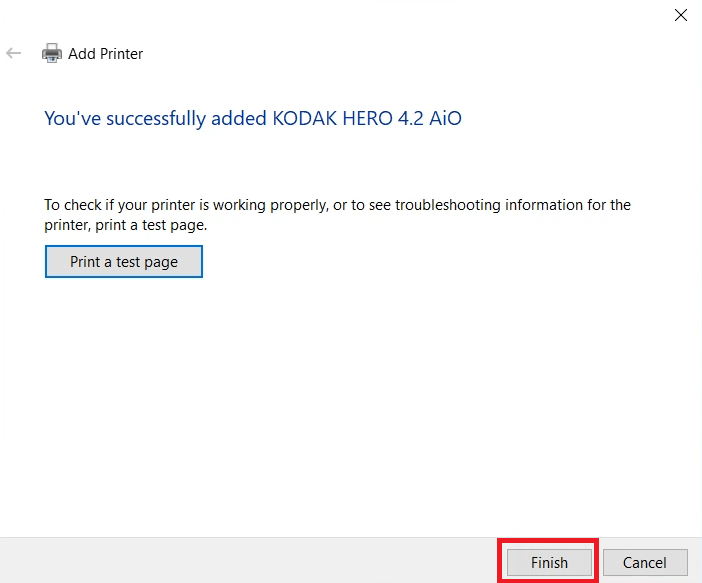Close the Add Printer dialog with X
Viewport: 702px width, 583px height.
[x=681, y=15]
